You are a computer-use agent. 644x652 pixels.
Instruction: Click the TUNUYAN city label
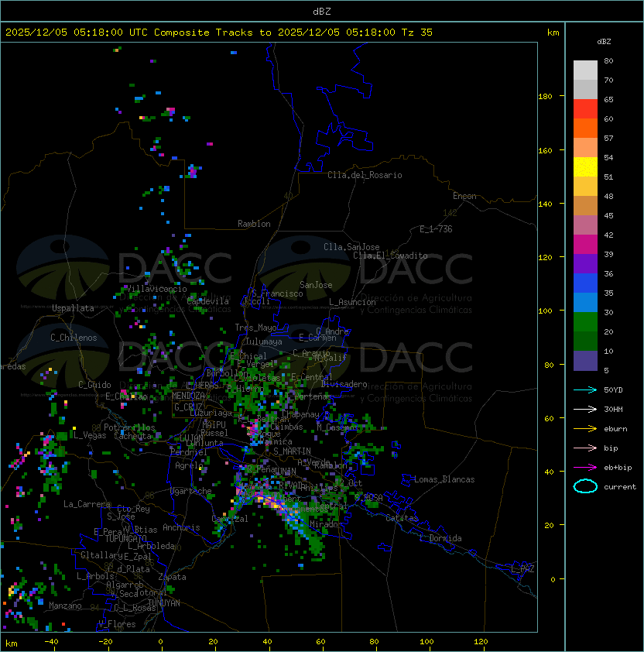point(164,603)
